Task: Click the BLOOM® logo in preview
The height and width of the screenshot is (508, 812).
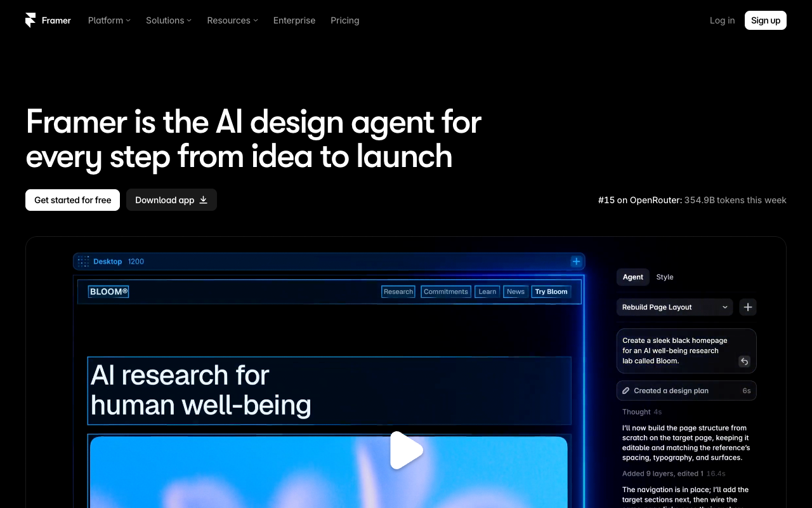Action: click(x=108, y=291)
